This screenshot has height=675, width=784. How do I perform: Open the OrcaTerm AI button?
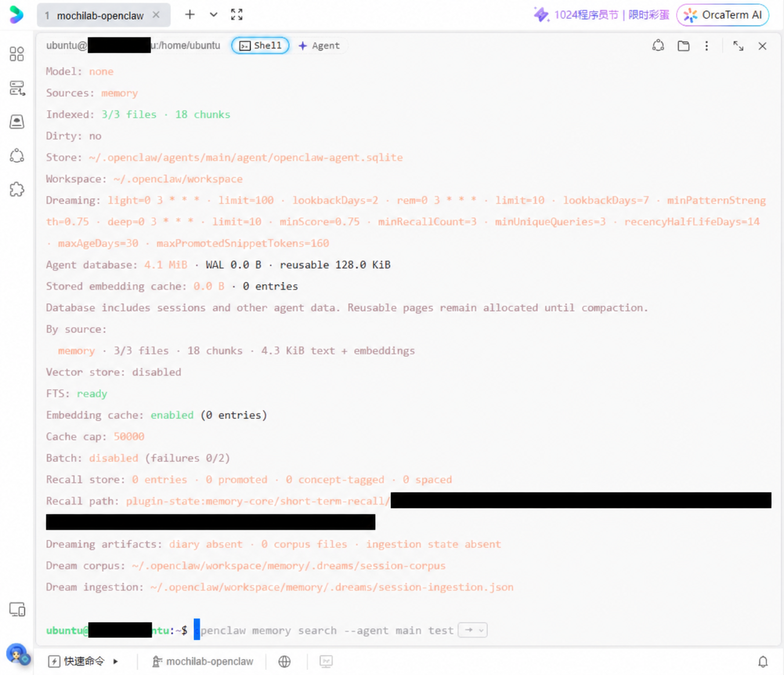pos(722,14)
